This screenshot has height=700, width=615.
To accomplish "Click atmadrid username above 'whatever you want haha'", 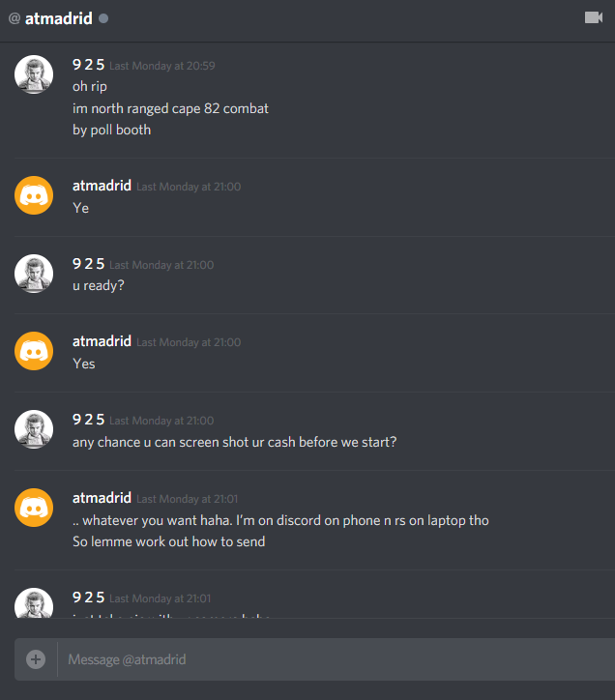I will tap(102, 498).
